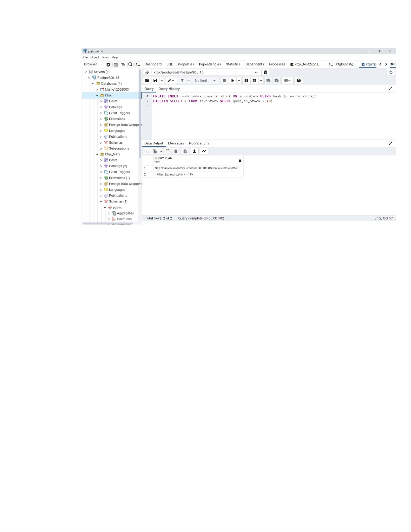Screen dimensions: 411x532
Task: Click the Filter funnel icon
Action: 182,81
